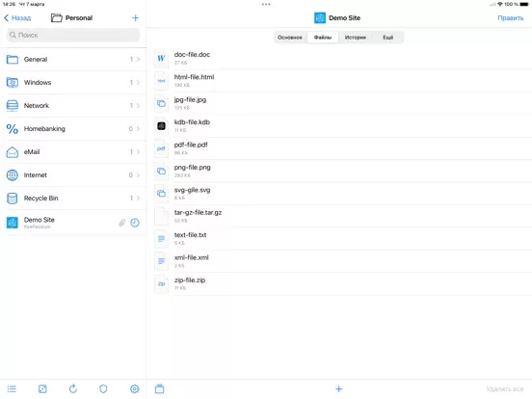
Task: Click the Поиск search field
Action: pyautogui.click(x=73, y=35)
